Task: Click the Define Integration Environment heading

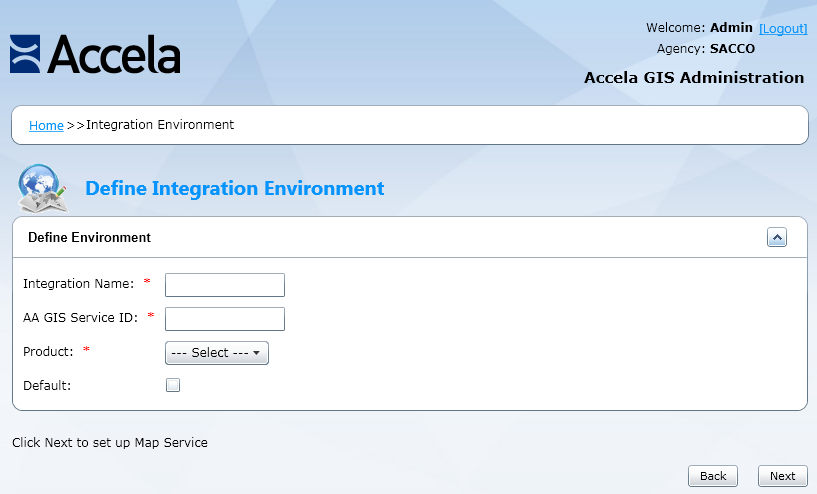Action: (235, 188)
